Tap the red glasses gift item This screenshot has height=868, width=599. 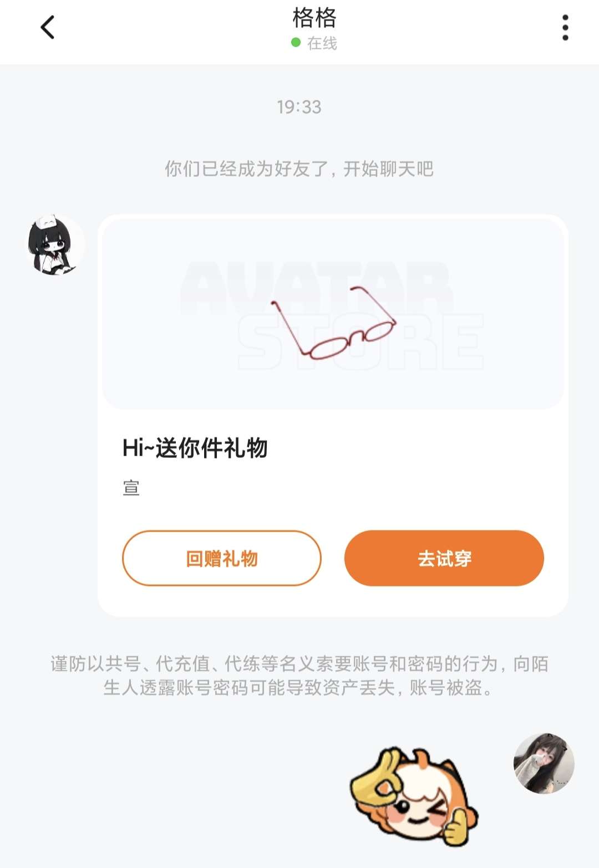click(x=333, y=323)
